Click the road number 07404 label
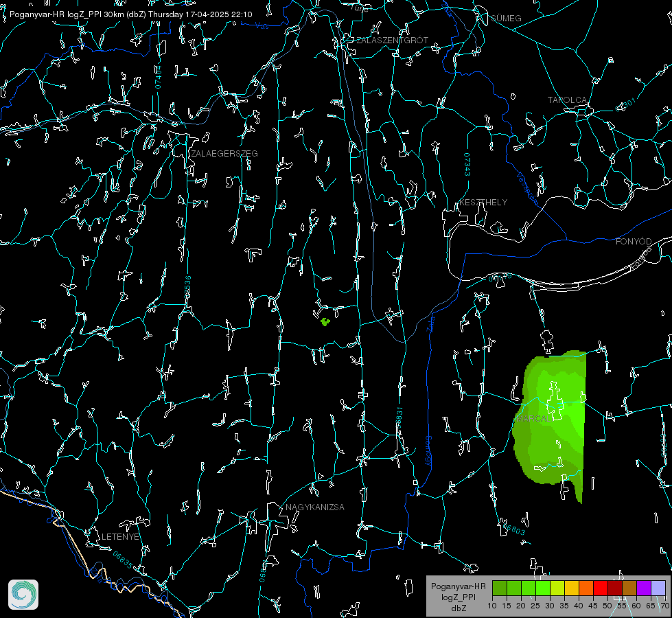672x618 pixels. pos(158,77)
